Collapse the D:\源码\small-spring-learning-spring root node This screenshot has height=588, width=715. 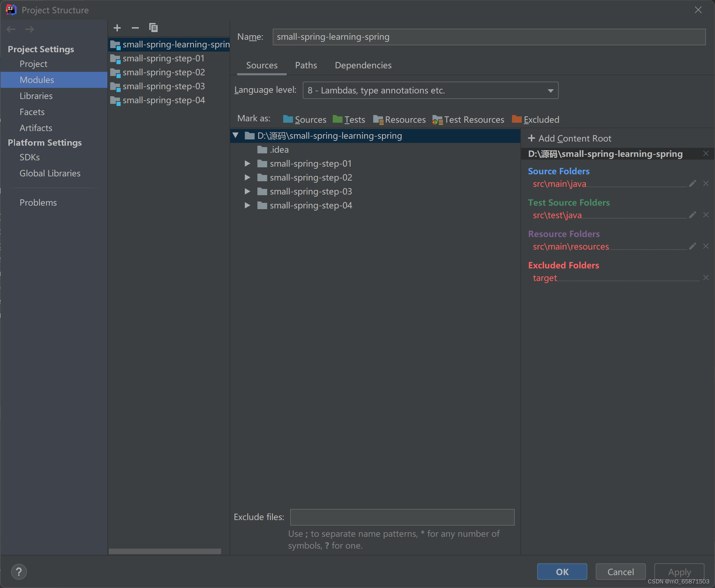point(236,136)
